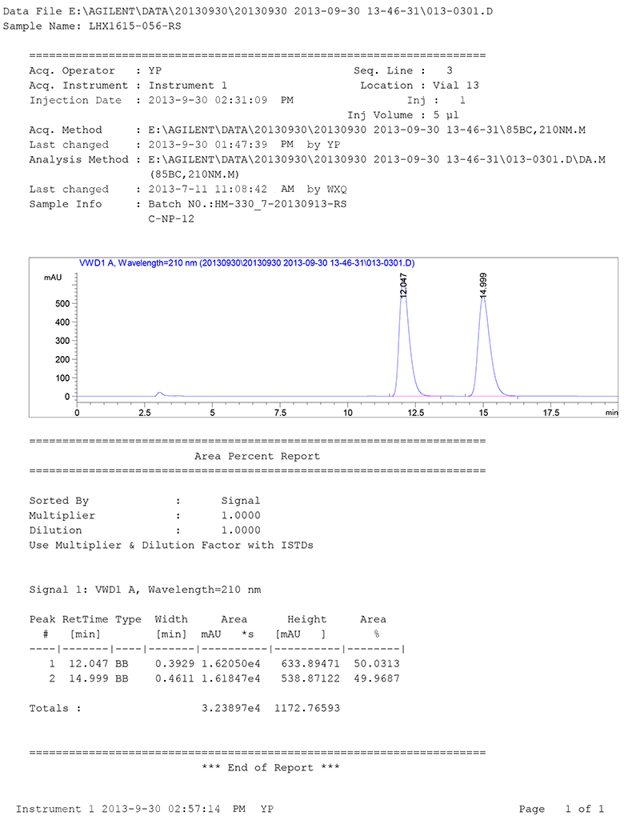Click peak 2 width 0.4611
The width and height of the screenshot is (624, 840).
[174, 678]
